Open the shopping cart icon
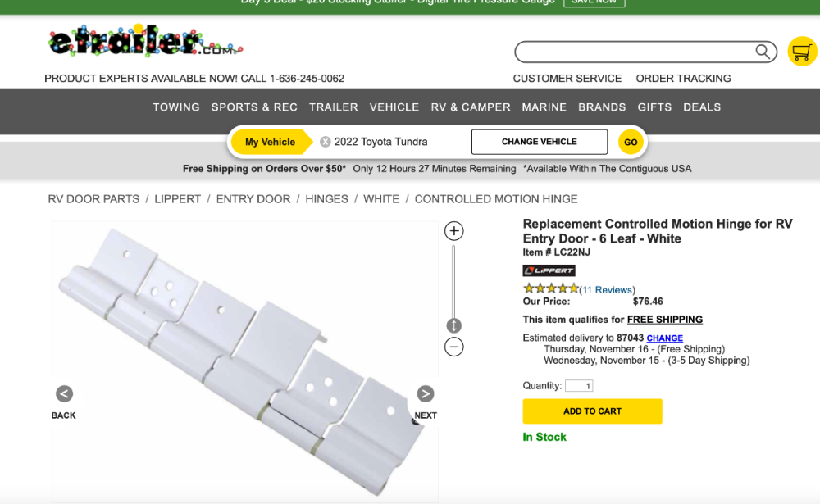Image resolution: width=820 pixels, height=504 pixels. tap(802, 52)
